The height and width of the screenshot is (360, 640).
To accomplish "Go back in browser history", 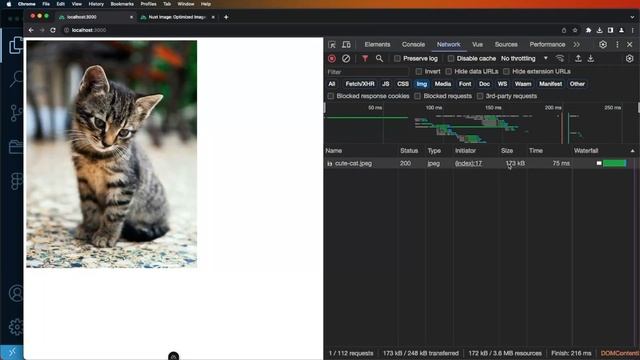I will coord(31,30).
